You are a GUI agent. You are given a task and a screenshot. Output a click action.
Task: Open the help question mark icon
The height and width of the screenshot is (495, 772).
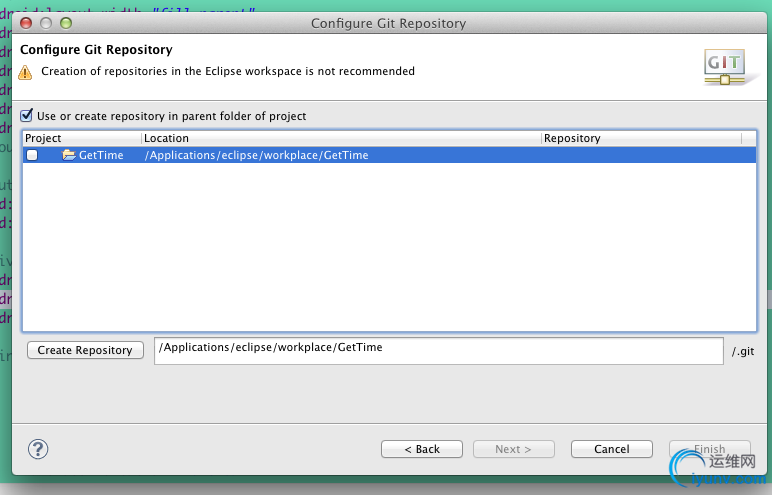[38, 449]
